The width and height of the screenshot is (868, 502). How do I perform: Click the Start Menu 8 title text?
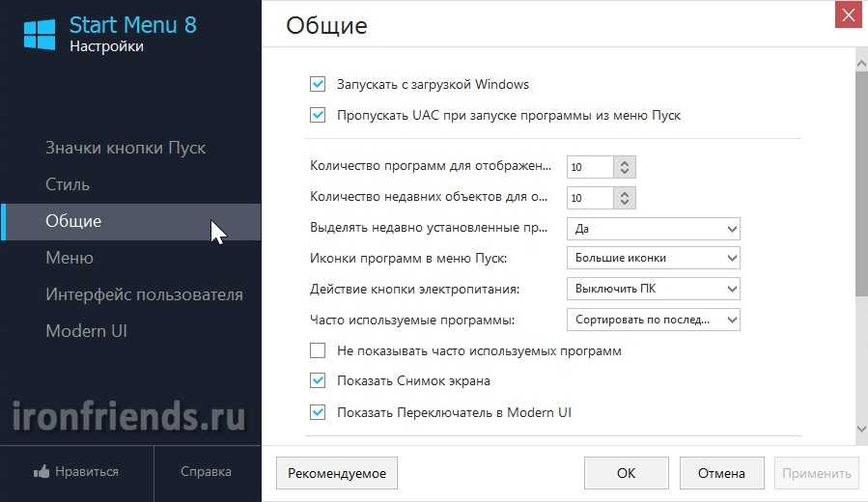point(133,25)
